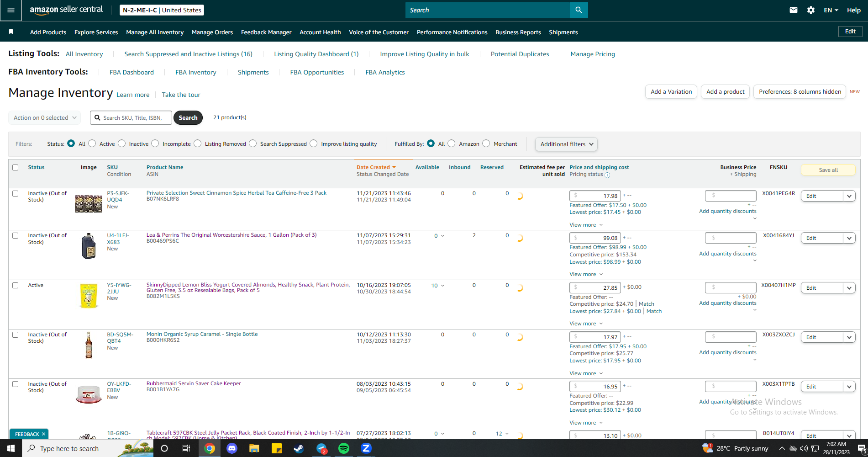The image size is (868, 457).
Task: Open Add Products menu item
Action: tap(48, 32)
